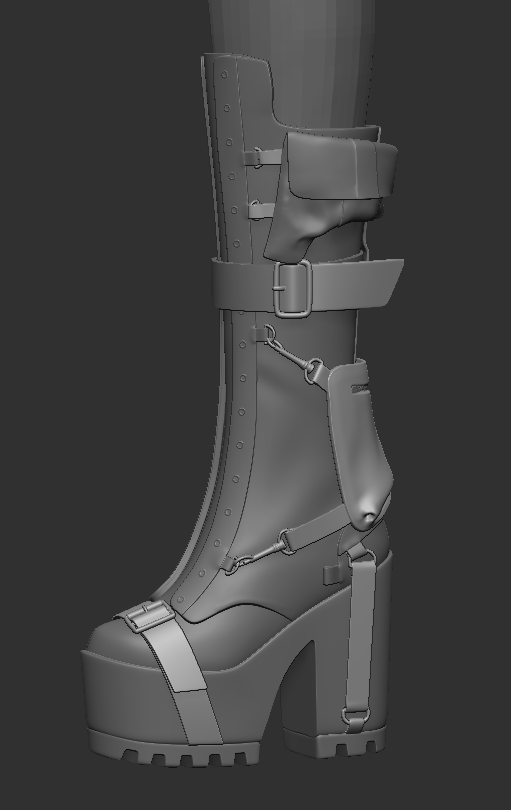The width and height of the screenshot is (511, 810).
Task: Select the D-ring at bottom of heel strap
Action: pyautogui.click(x=355, y=716)
